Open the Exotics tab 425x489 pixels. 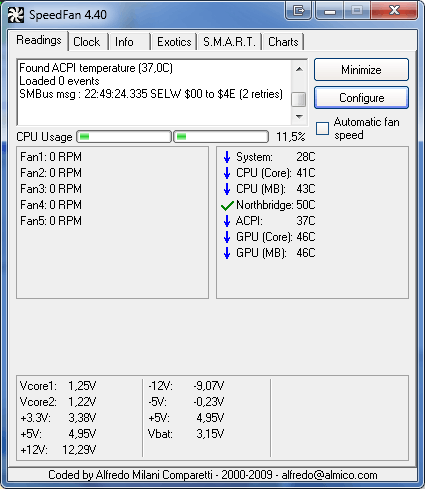point(174,42)
